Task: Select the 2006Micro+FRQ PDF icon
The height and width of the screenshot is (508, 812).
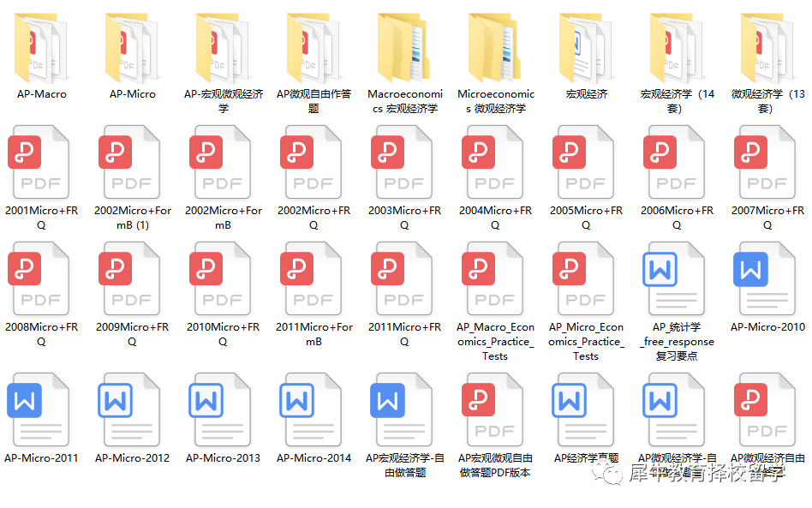Action: click(x=674, y=162)
